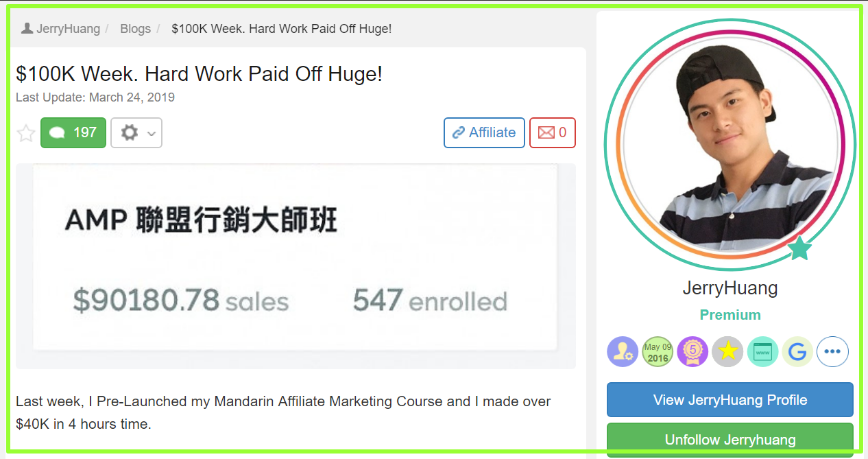Expand the gear settings dropdown

click(x=136, y=132)
